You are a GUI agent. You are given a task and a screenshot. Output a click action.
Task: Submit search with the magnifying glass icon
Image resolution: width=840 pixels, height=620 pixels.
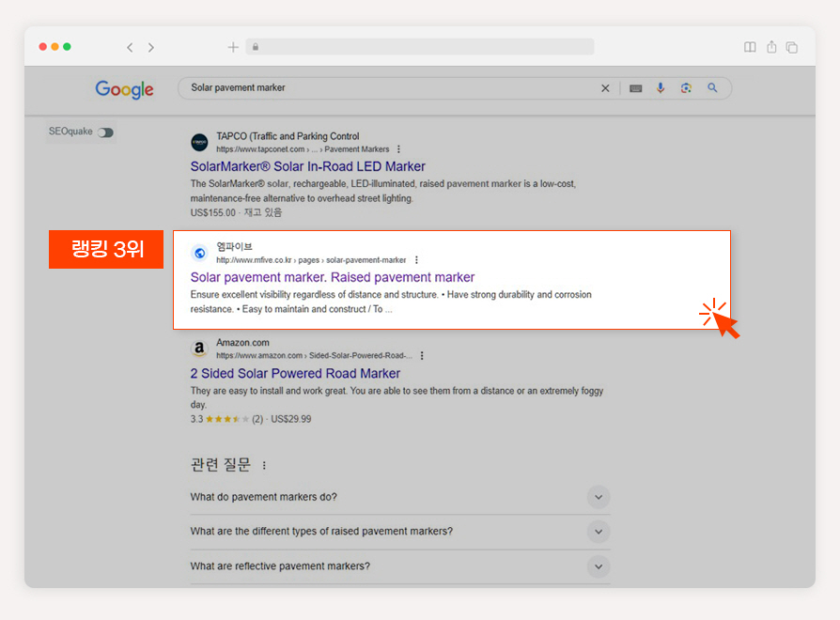[712, 87]
